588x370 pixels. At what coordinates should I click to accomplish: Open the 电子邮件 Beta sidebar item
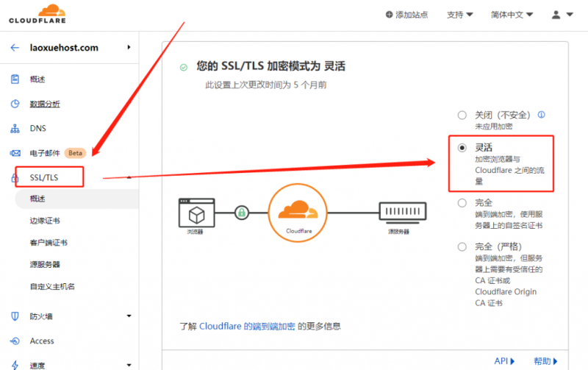pyautogui.click(x=45, y=153)
